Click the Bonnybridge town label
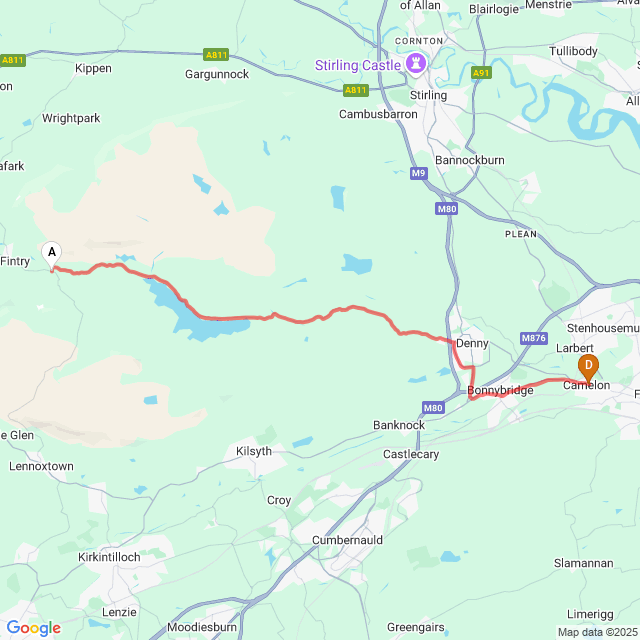The image size is (640, 640). tap(500, 390)
